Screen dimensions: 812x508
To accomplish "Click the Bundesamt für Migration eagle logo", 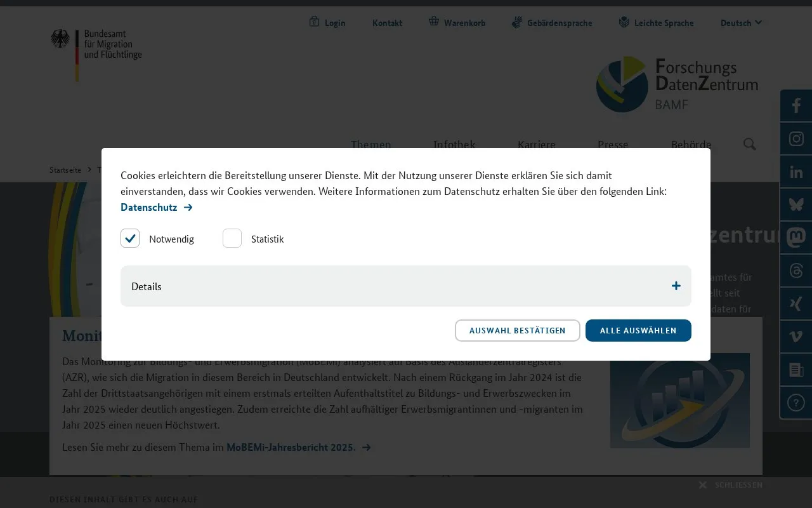I will tap(96, 55).
